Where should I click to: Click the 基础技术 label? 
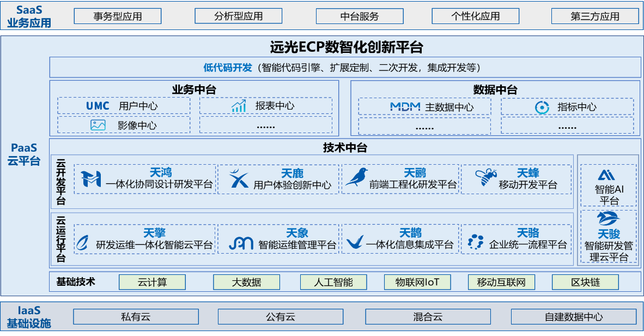click(x=76, y=281)
